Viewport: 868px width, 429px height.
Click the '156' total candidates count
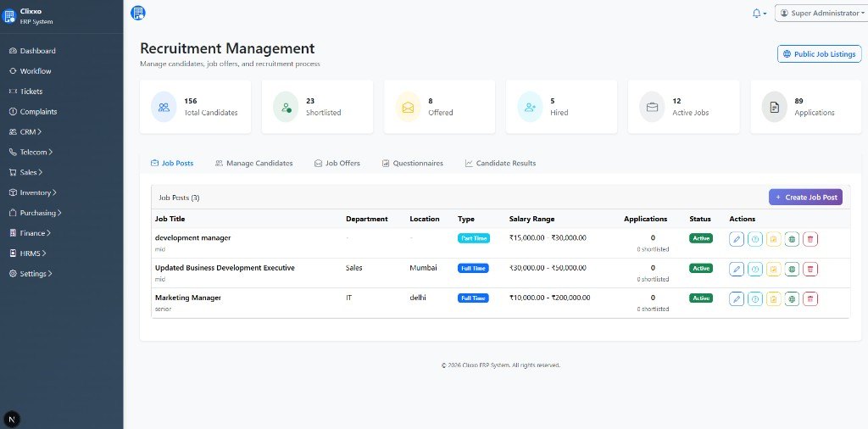pos(191,101)
